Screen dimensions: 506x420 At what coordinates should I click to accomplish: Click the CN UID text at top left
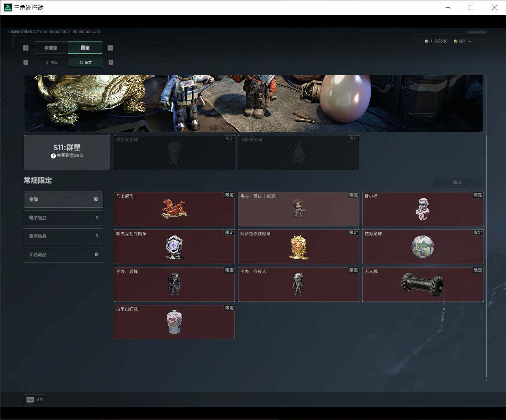(x=54, y=32)
